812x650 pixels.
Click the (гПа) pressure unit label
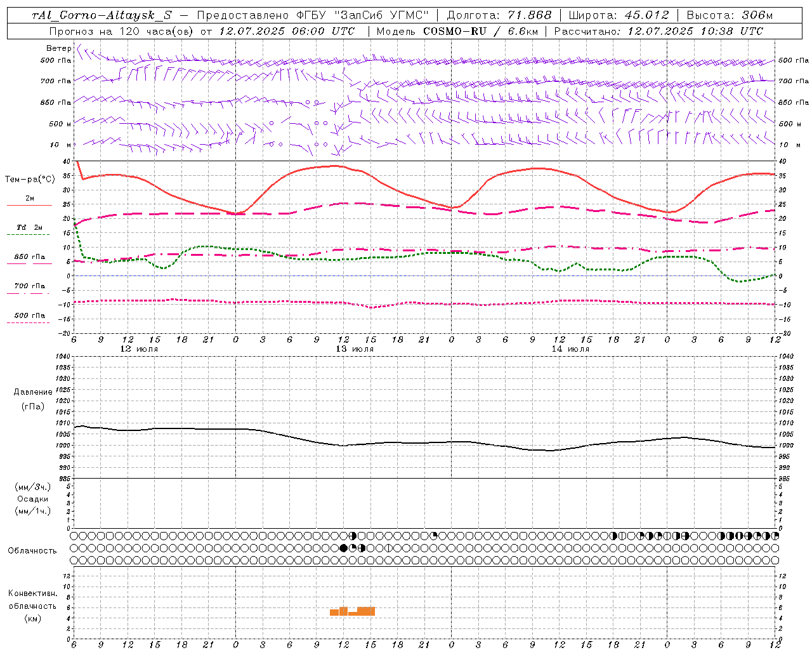point(33,406)
